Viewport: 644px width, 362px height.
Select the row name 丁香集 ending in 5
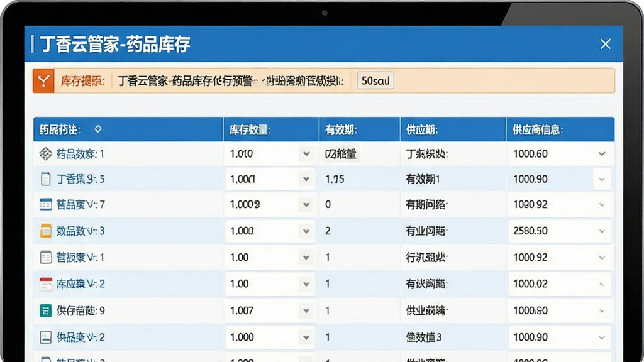[x=80, y=179]
